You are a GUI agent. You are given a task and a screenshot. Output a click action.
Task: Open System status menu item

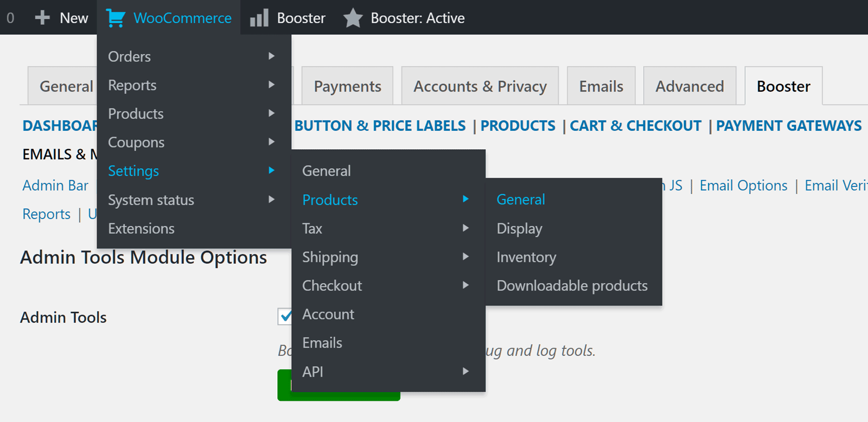click(x=194, y=200)
